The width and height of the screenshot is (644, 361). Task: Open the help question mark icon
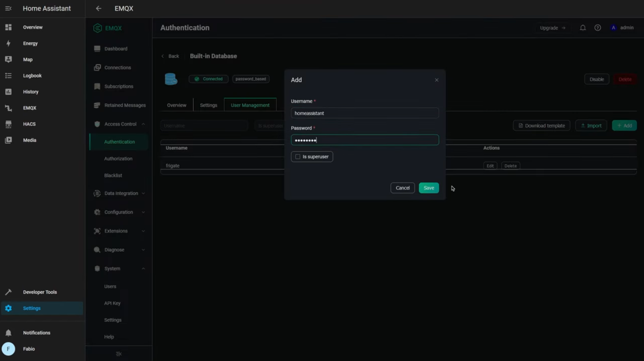598,28
